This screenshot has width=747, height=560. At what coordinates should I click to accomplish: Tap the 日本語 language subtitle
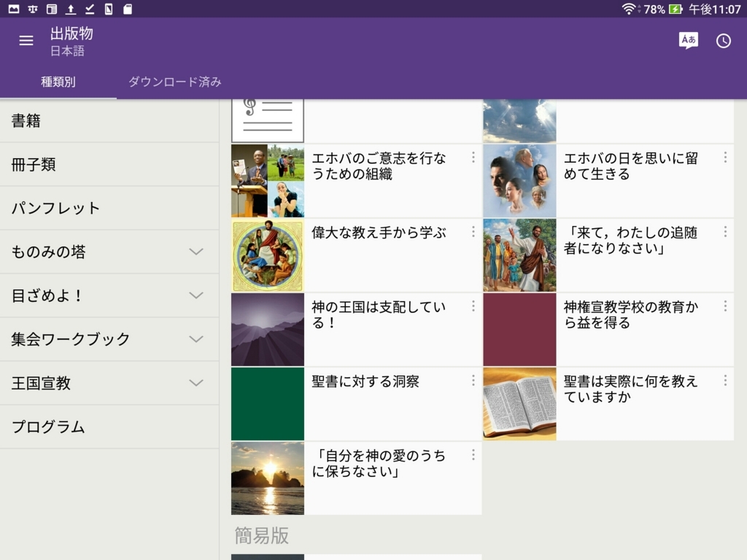(68, 51)
